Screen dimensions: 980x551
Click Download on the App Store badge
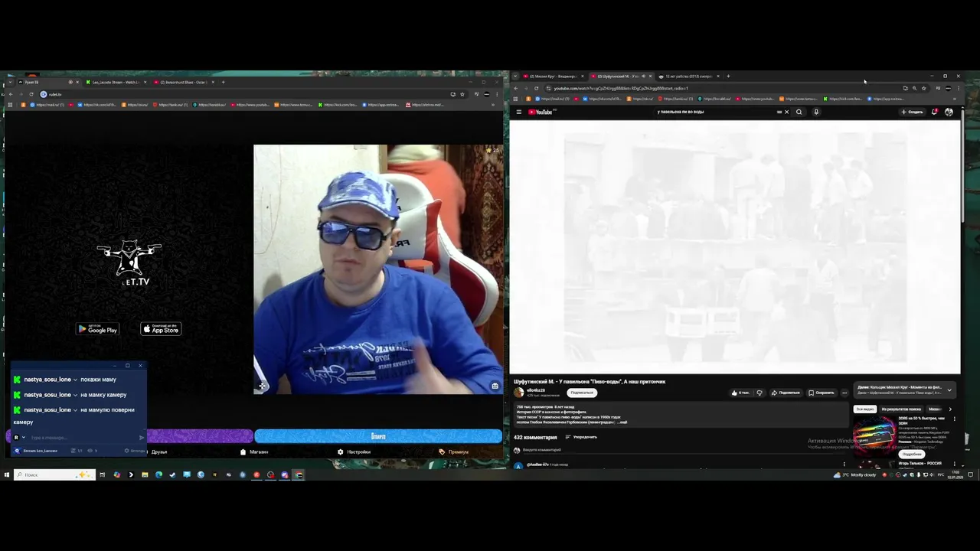click(x=161, y=329)
